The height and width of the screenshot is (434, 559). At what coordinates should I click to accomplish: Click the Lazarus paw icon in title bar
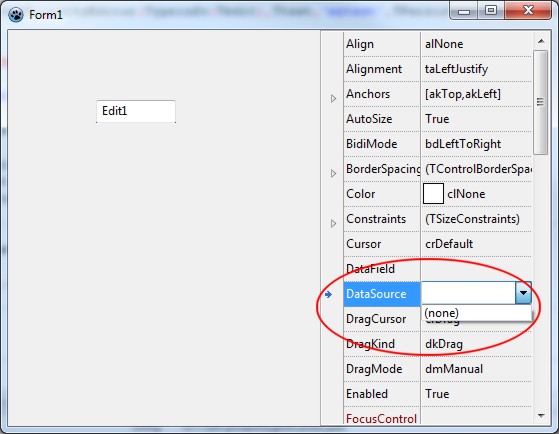[16, 15]
